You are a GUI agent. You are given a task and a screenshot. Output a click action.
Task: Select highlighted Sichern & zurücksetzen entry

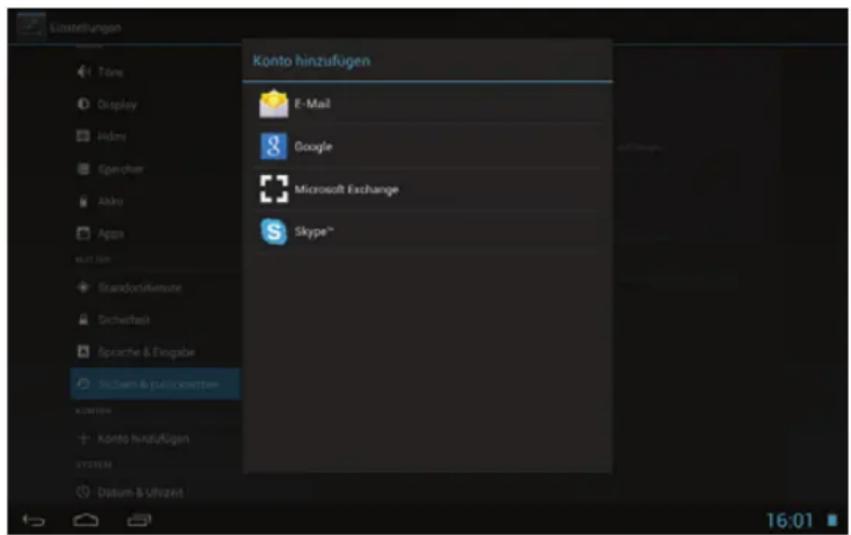155,384
